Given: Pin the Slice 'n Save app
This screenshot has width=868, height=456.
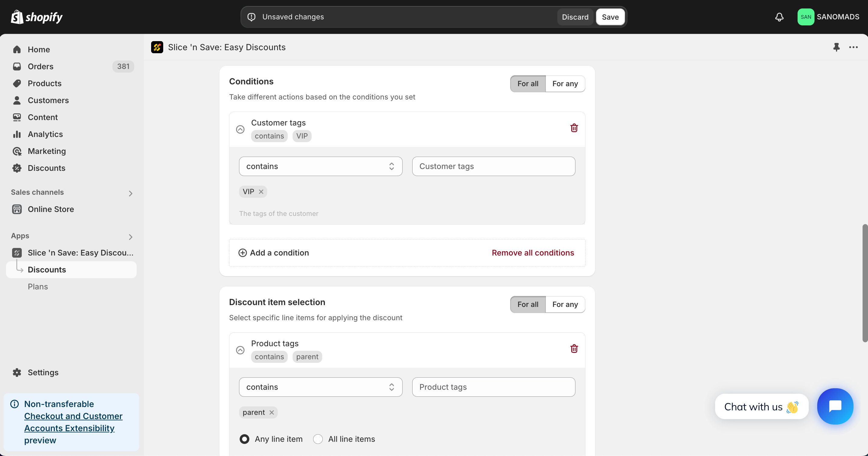Looking at the screenshot, I should pyautogui.click(x=836, y=47).
